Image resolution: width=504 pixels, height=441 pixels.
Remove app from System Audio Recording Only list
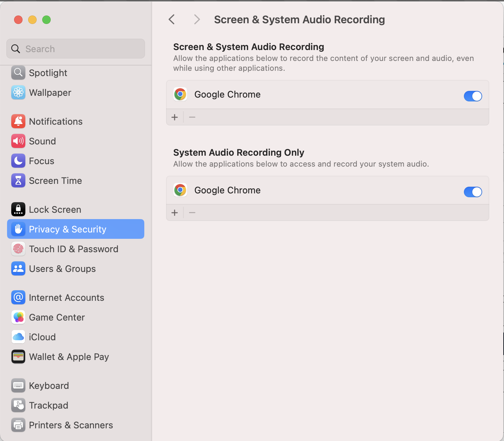point(192,213)
